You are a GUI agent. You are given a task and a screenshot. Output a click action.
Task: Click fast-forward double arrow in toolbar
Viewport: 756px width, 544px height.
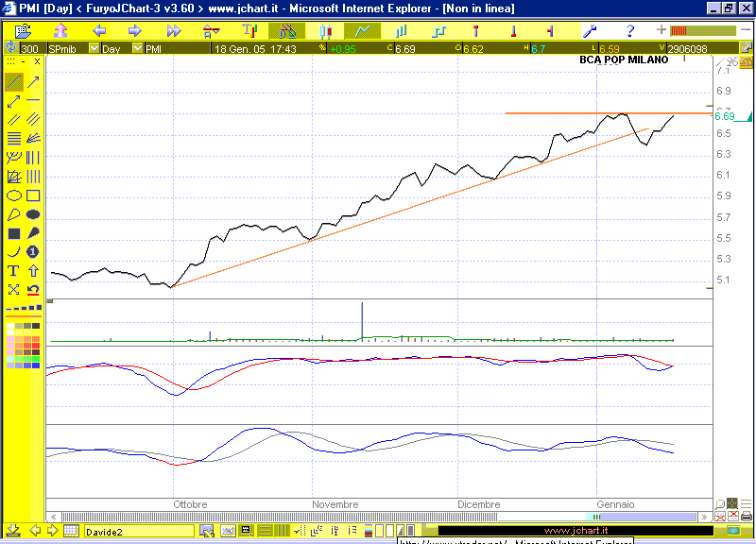tap(174, 31)
